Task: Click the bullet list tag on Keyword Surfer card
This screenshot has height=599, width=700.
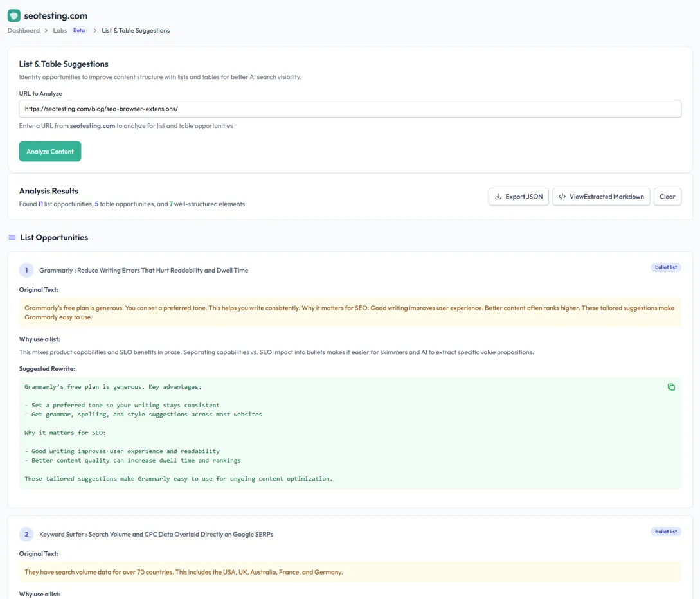Action: tap(666, 531)
